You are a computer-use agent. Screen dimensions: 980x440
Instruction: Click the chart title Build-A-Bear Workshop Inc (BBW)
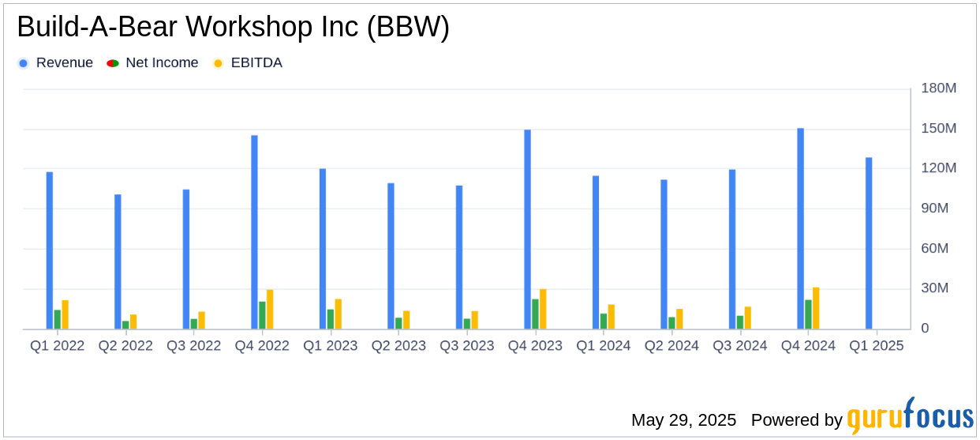tap(234, 28)
